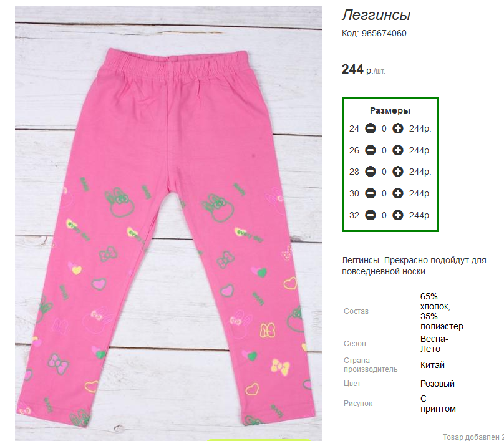Click the Китай country value
Image resolution: width=504 pixels, height=441 pixels.
432,365
